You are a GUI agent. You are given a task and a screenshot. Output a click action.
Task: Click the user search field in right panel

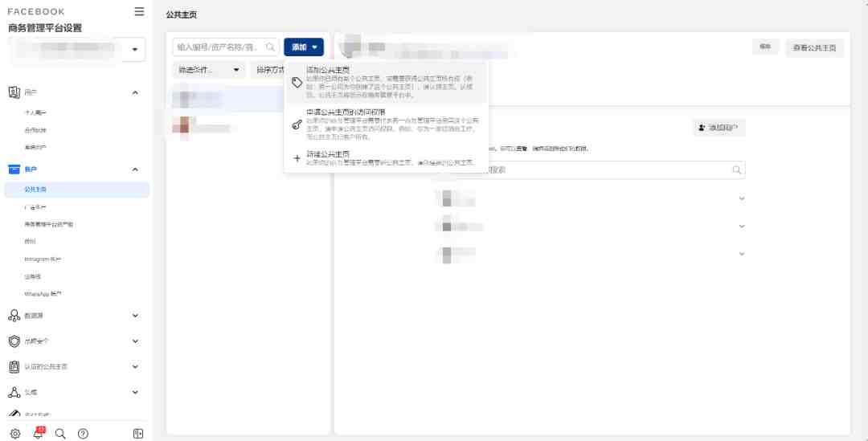(590, 169)
